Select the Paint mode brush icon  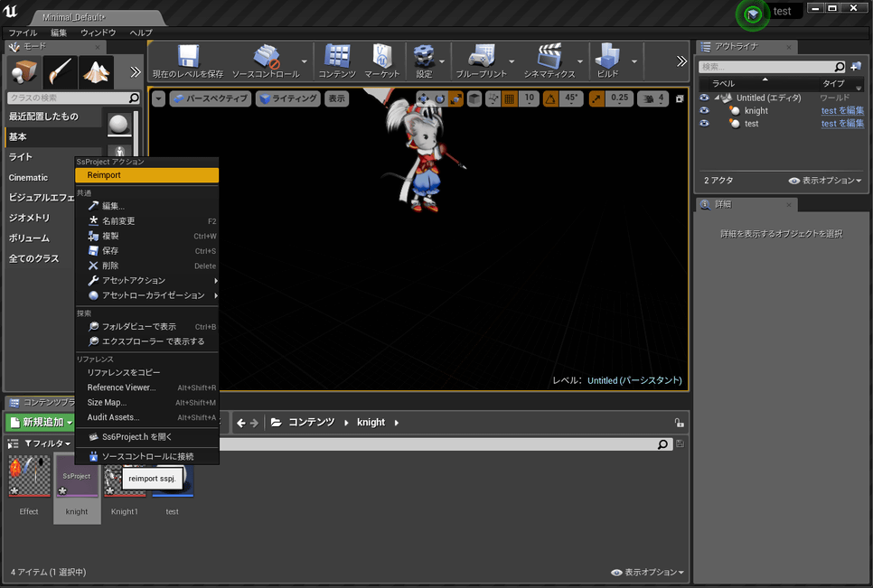61,72
